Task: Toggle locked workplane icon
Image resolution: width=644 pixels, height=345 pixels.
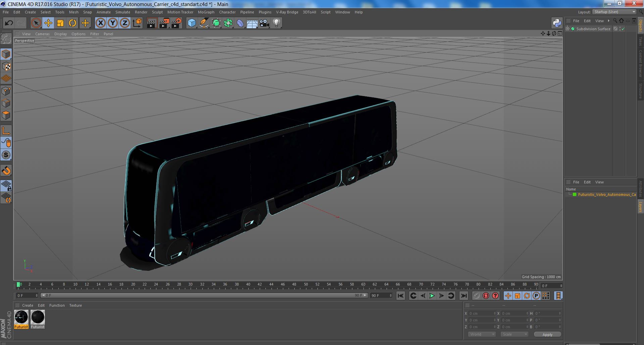Action: (x=6, y=185)
